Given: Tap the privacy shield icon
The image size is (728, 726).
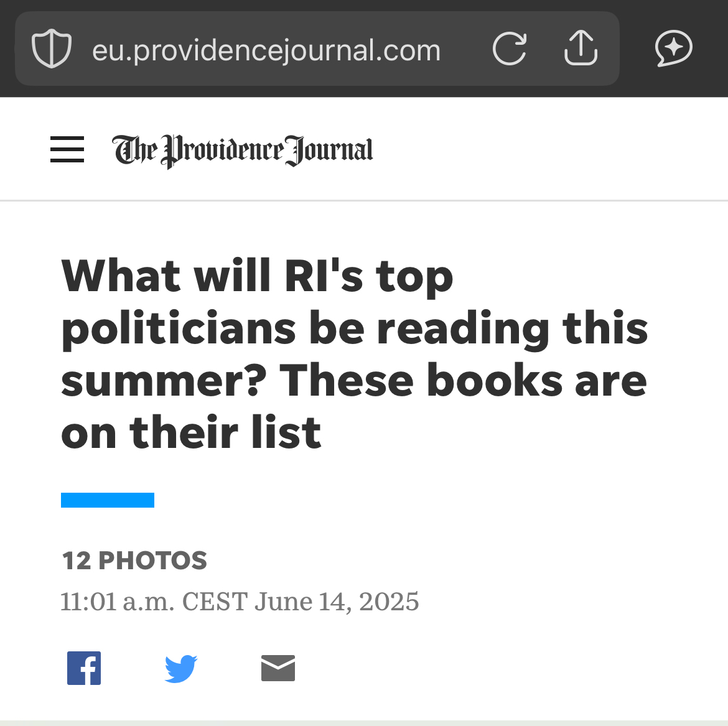Looking at the screenshot, I should (52, 49).
